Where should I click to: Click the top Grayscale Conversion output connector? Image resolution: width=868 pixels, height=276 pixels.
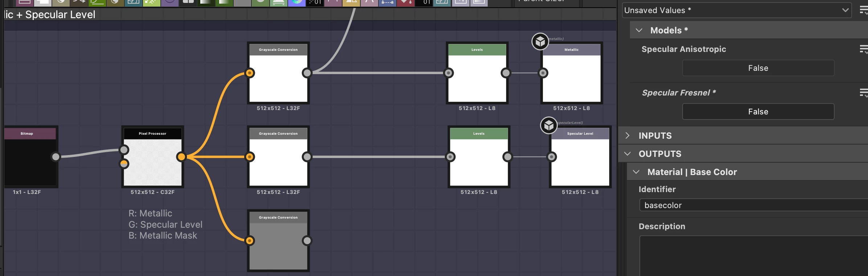pos(307,73)
